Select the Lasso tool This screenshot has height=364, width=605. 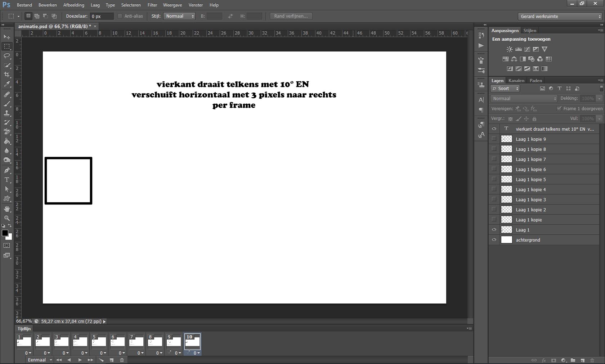pyautogui.click(x=7, y=56)
